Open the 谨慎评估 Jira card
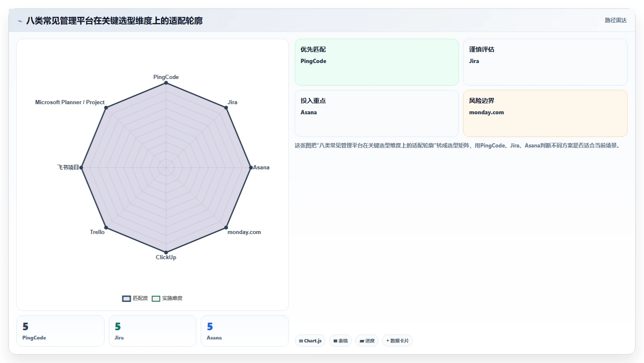This screenshot has height=363, width=644. 545,62
